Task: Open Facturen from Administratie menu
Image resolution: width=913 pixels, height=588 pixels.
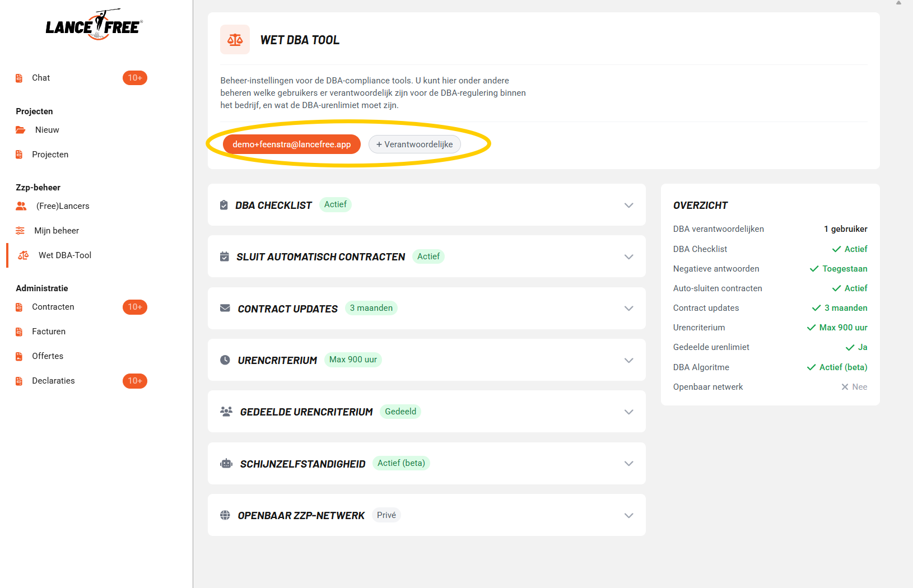Action: pyautogui.click(x=49, y=332)
